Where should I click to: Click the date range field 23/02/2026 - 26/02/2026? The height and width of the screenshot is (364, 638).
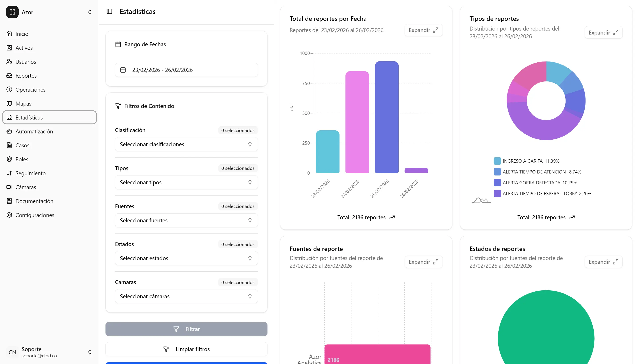[x=186, y=70]
